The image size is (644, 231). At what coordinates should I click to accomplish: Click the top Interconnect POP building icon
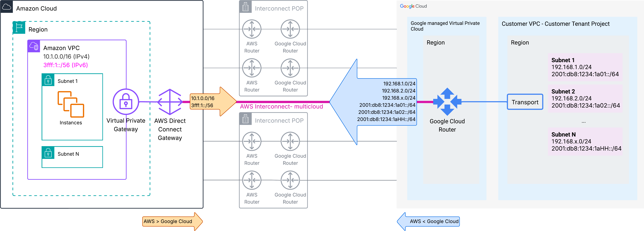tap(245, 7)
